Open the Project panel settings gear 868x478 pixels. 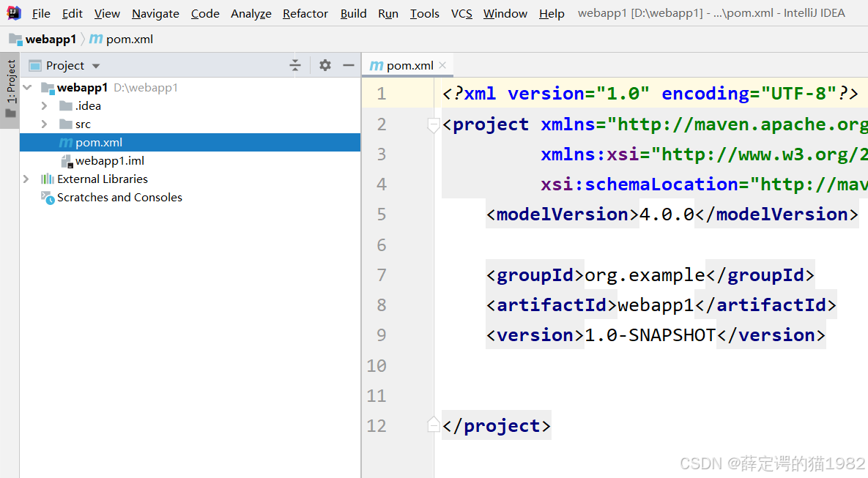324,65
